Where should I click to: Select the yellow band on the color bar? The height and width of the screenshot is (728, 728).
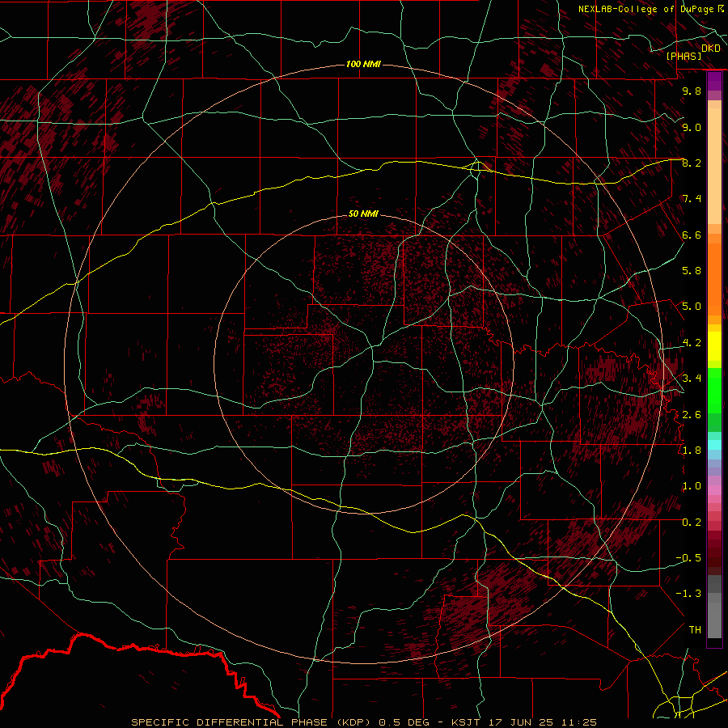[714, 346]
